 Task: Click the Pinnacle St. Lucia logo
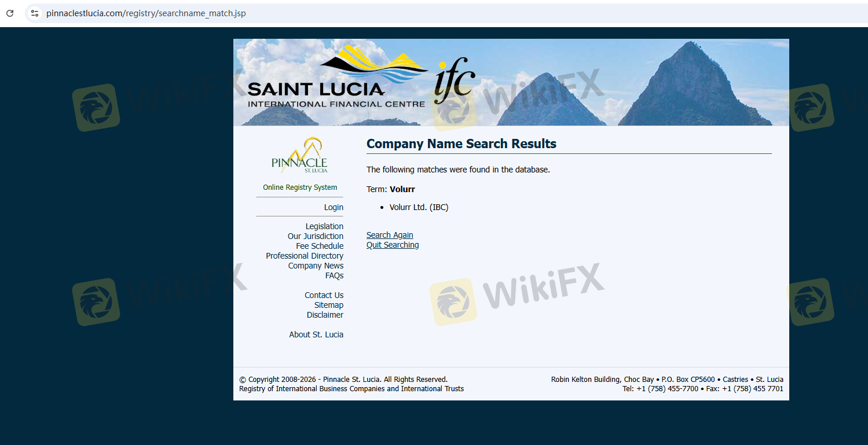pyautogui.click(x=299, y=155)
